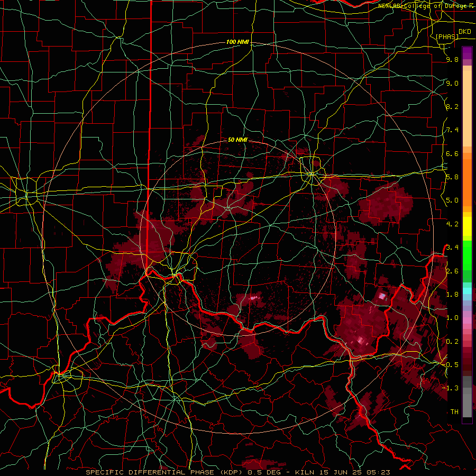Screen dimensions: 476x476
Task: Click the -1.3 scale label
Action: tap(451, 388)
